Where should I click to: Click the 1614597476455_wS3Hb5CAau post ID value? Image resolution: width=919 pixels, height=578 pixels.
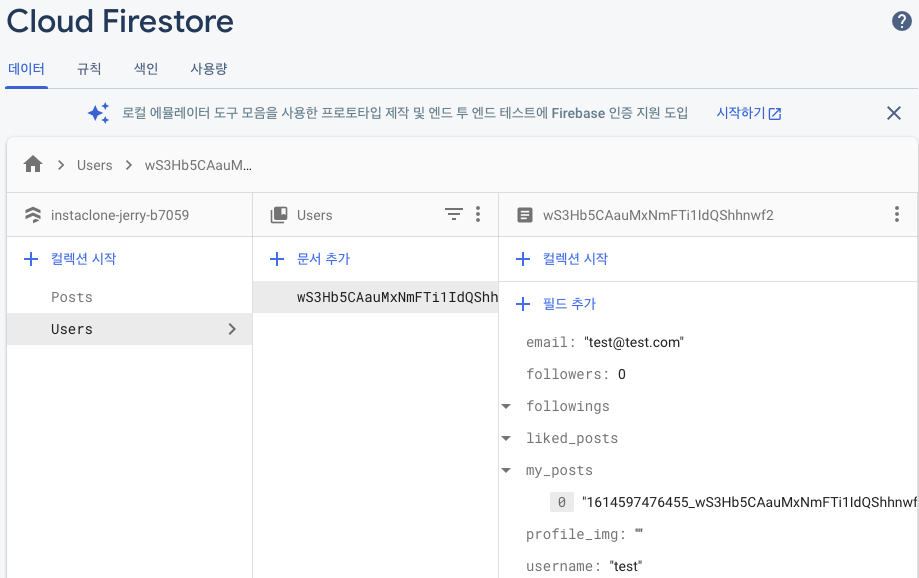point(750,502)
